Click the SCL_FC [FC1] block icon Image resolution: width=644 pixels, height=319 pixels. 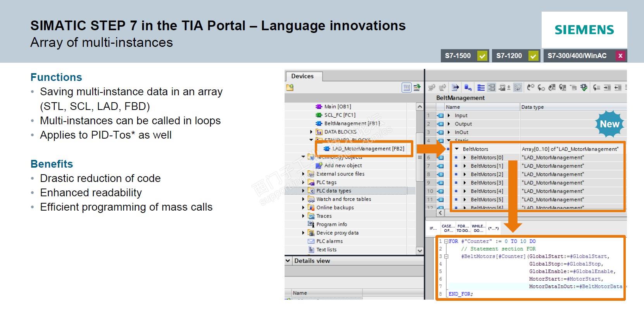[319, 115]
